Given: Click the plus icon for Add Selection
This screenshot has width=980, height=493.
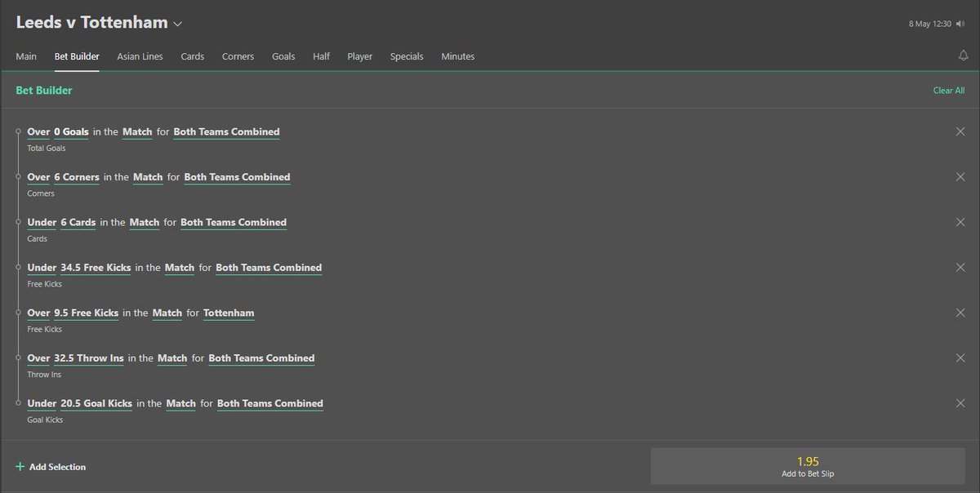Looking at the screenshot, I should pyautogui.click(x=20, y=467).
